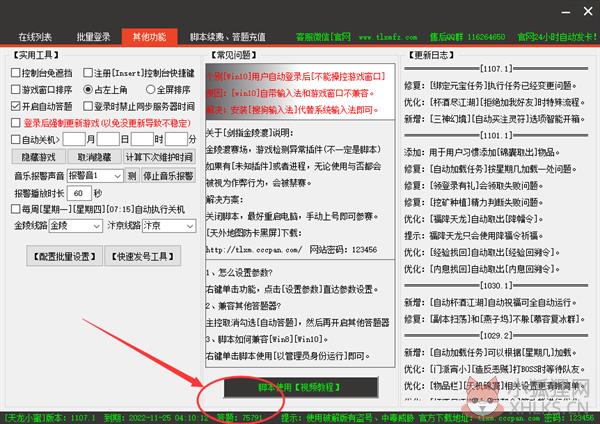Tick 注册[Insert]控制台快捷键 checkbox
600x424 pixels.
[x=88, y=73]
